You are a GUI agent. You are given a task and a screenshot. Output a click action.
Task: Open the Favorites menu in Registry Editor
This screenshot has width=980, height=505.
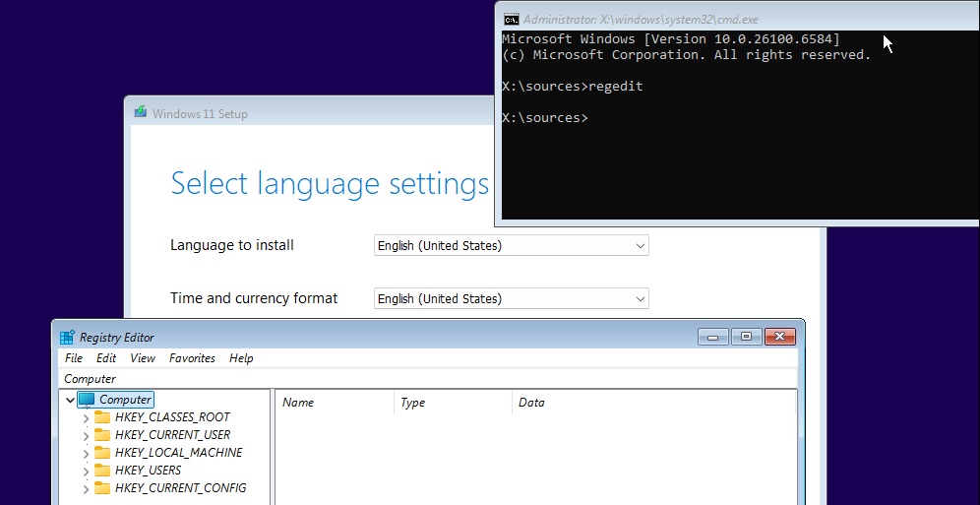coord(192,358)
